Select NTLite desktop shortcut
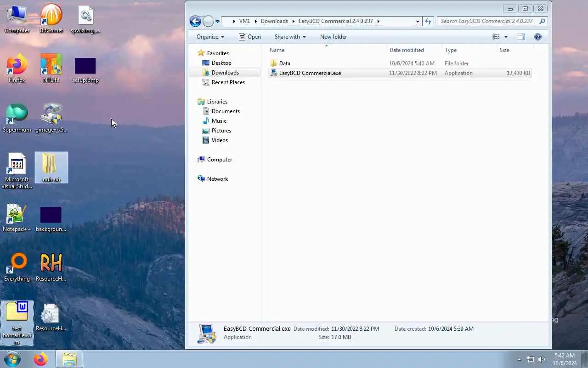The height and width of the screenshot is (368, 588). tap(51, 69)
